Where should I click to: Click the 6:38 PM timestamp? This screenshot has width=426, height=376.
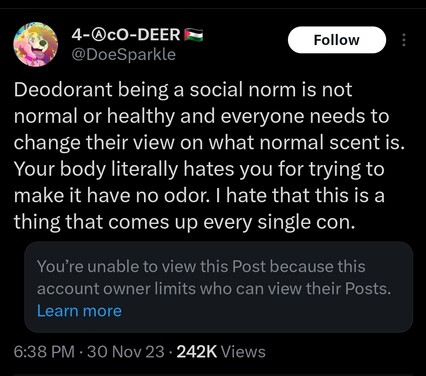[x=44, y=352]
